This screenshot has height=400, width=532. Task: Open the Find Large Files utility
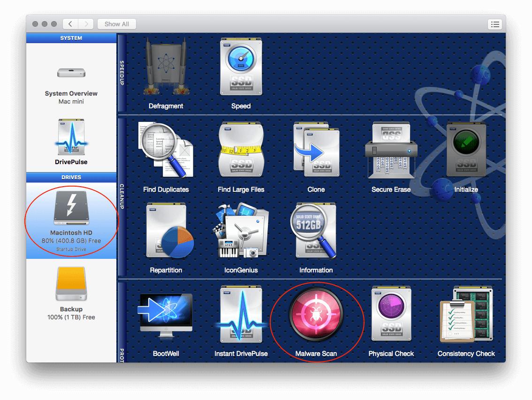(x=241, y=150)
